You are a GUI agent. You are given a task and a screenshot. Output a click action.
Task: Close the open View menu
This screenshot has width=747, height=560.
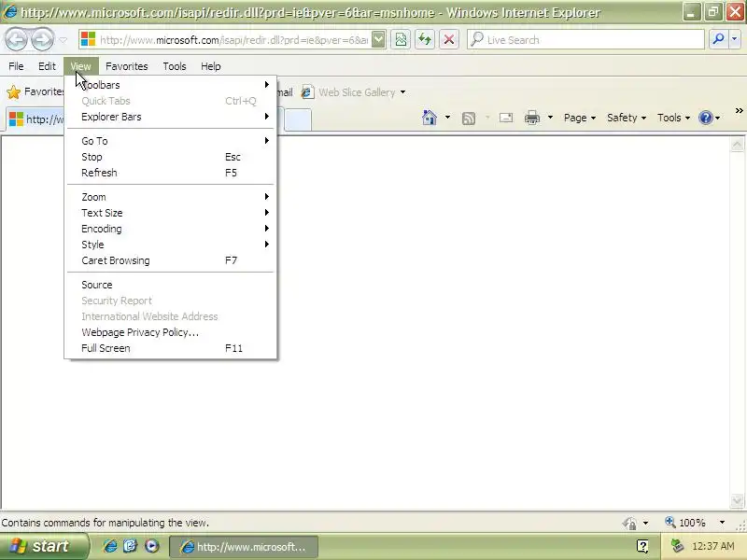tap(80, 66)
